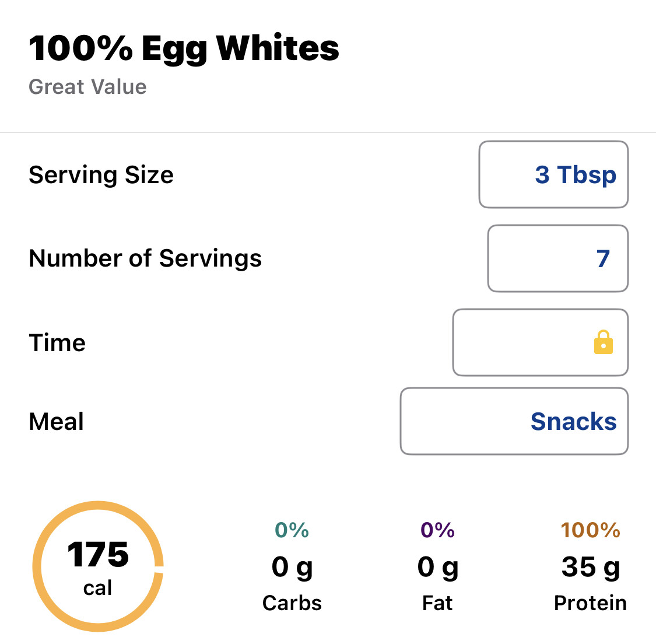Click the Time row label
The width and height of the screenshot is (656, 644).
coord(57,343)
